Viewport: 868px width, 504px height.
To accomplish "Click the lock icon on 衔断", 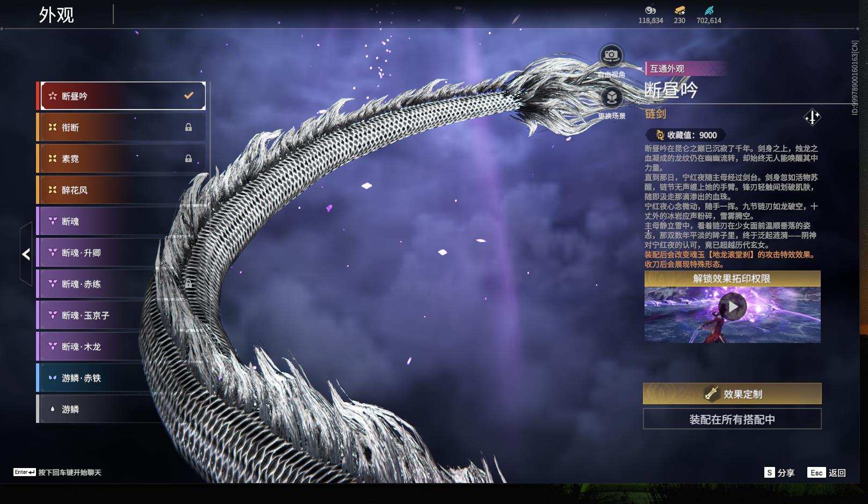I will click(189, 127).
